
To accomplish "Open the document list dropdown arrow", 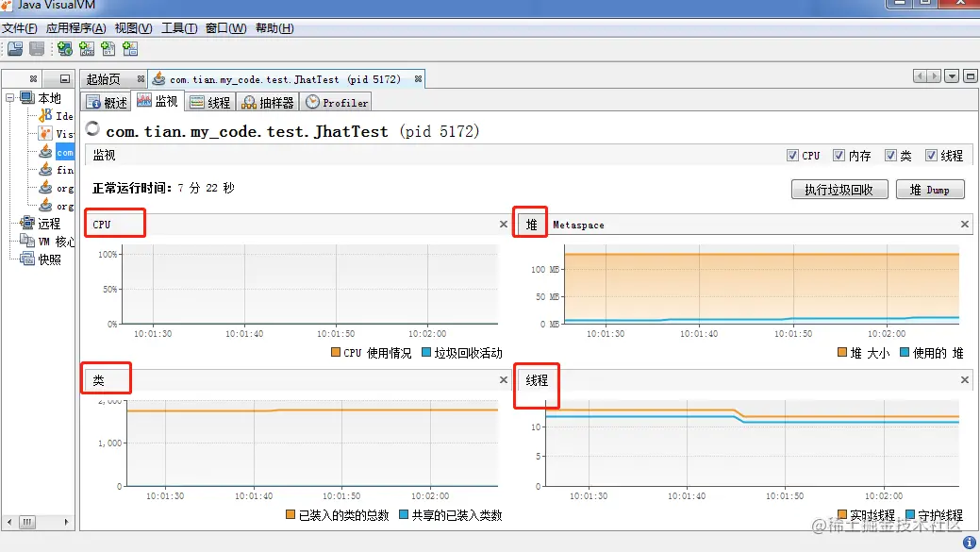I will pos(952,76).
